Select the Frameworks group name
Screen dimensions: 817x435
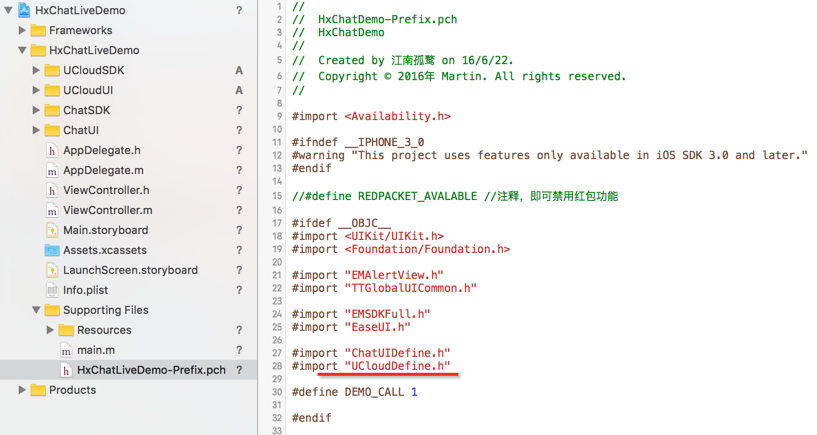81,30
